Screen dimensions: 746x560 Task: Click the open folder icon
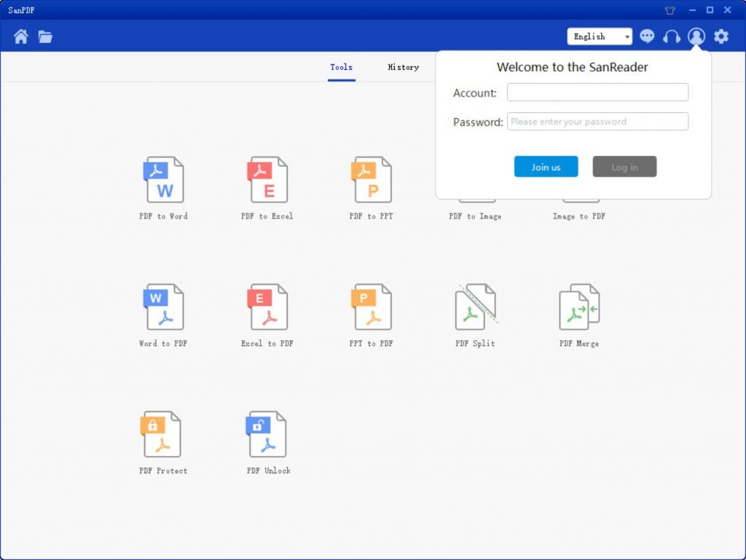tap(45, 36)
